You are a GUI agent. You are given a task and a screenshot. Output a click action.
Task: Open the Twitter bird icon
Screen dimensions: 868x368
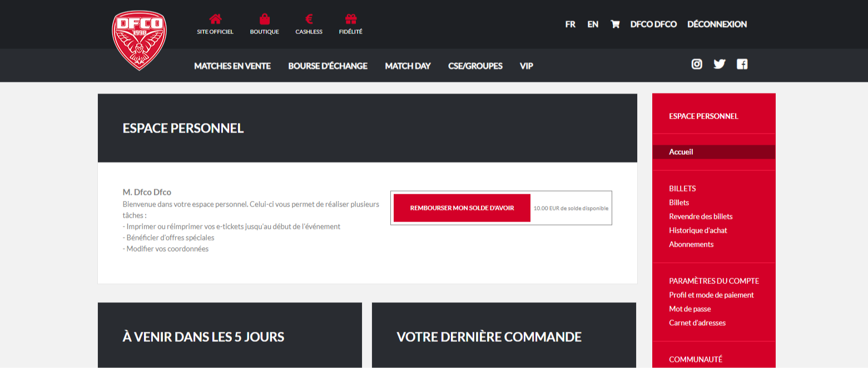pyautogui.click(x=720, y=64)
